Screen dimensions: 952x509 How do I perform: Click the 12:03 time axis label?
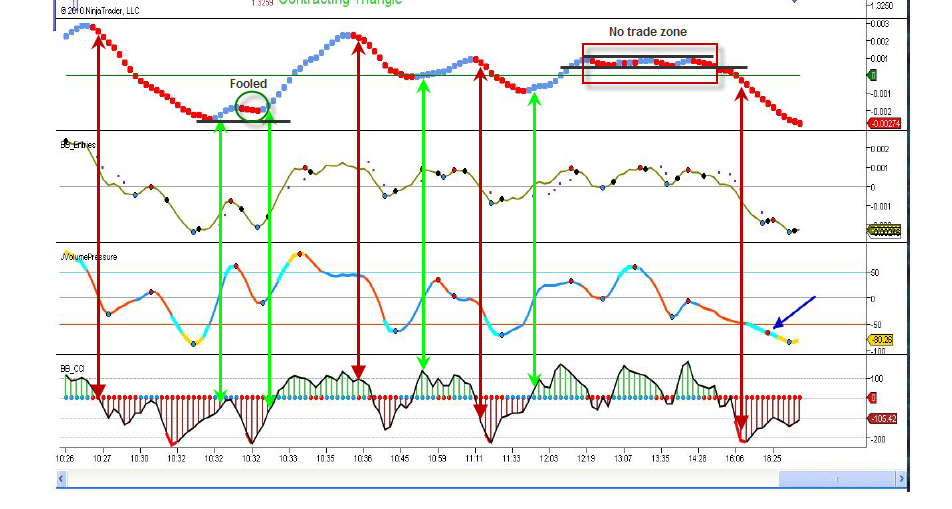[549, 459]
